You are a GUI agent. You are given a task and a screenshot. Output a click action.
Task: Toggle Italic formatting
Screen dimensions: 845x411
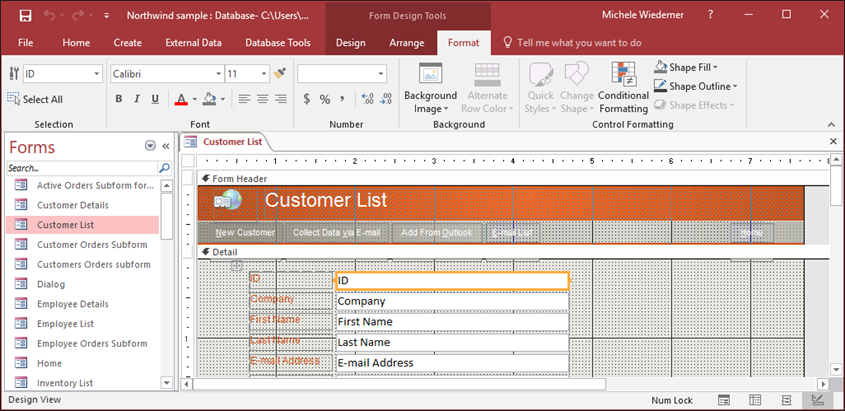pyautogui.click(x=137, y=99)
